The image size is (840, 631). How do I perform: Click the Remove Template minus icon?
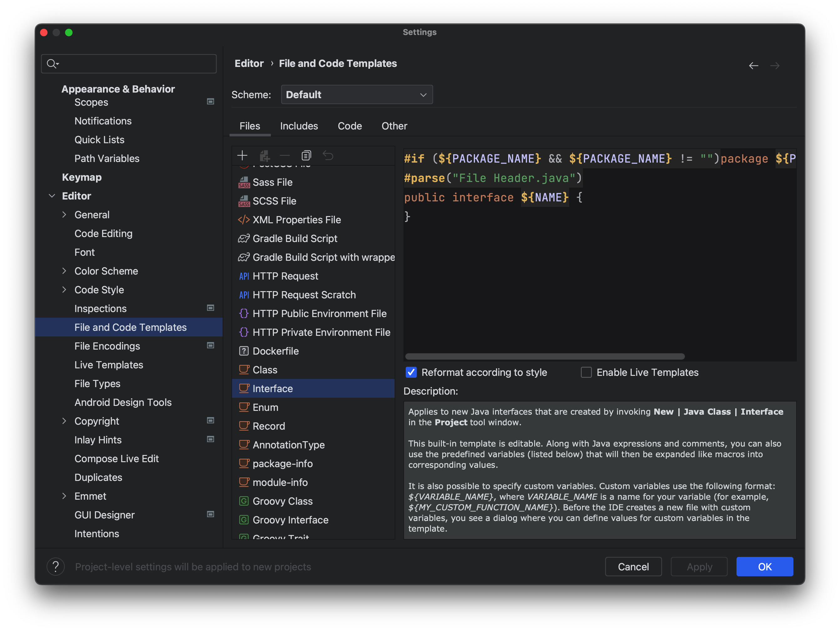point(285,155)
